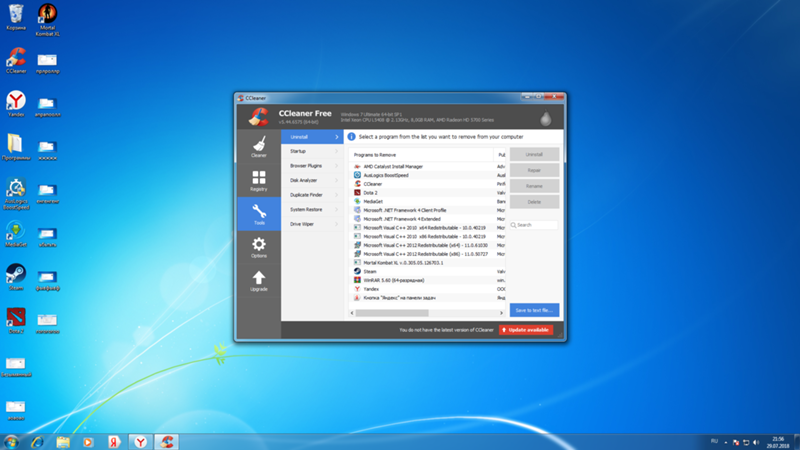Screen dimensions: 800x450
Task: Click the Delete button
Action: coord(534,202)
